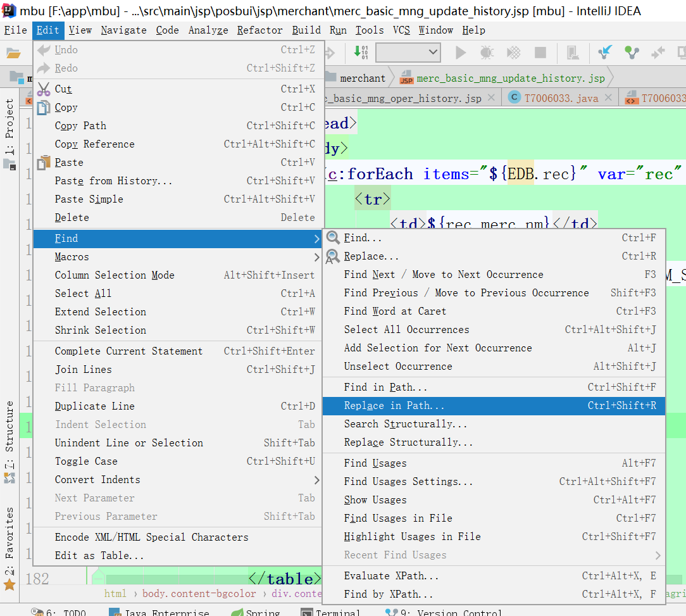Choose Select All Occurrences entry
The height and width of the screenshot is (616, 686).
494,330
